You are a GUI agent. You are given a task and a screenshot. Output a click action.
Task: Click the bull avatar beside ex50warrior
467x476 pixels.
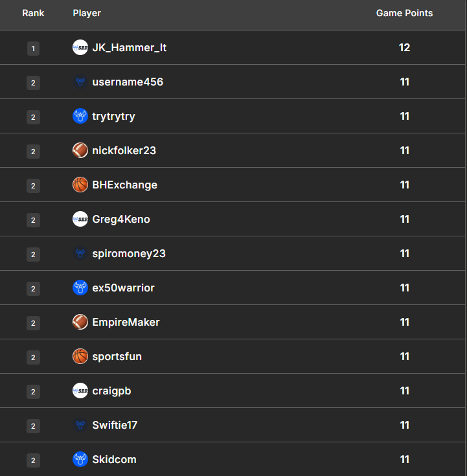(x=80, y=288)
